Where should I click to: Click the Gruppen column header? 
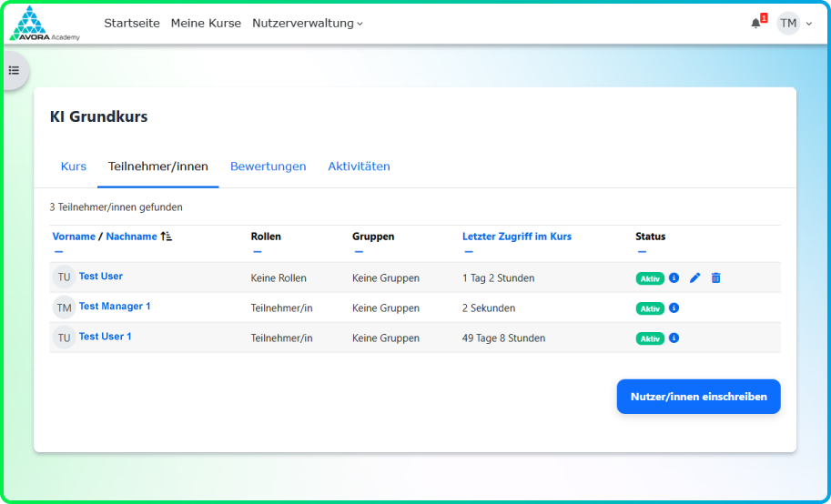click(x=373, y=237)
